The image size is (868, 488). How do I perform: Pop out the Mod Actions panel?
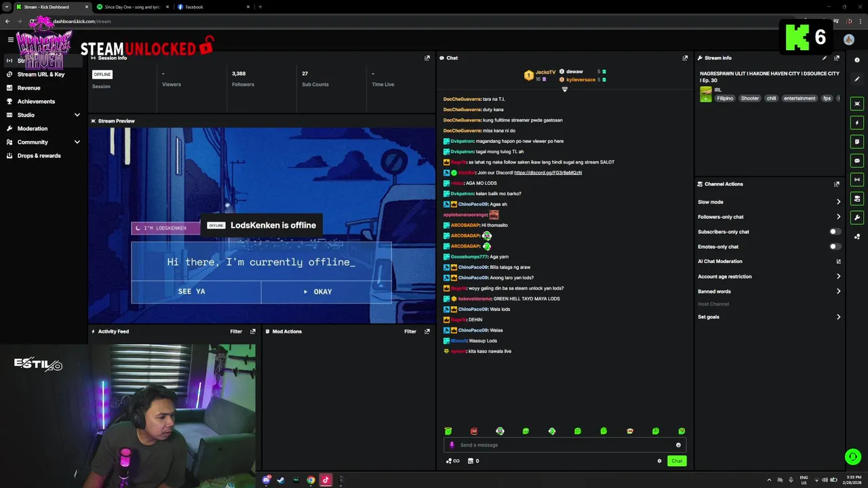(427, 331)
